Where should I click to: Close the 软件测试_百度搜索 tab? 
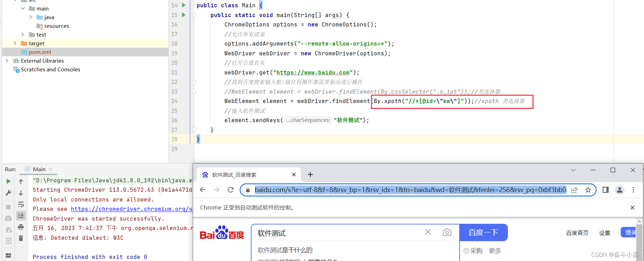tap(294, 174)
